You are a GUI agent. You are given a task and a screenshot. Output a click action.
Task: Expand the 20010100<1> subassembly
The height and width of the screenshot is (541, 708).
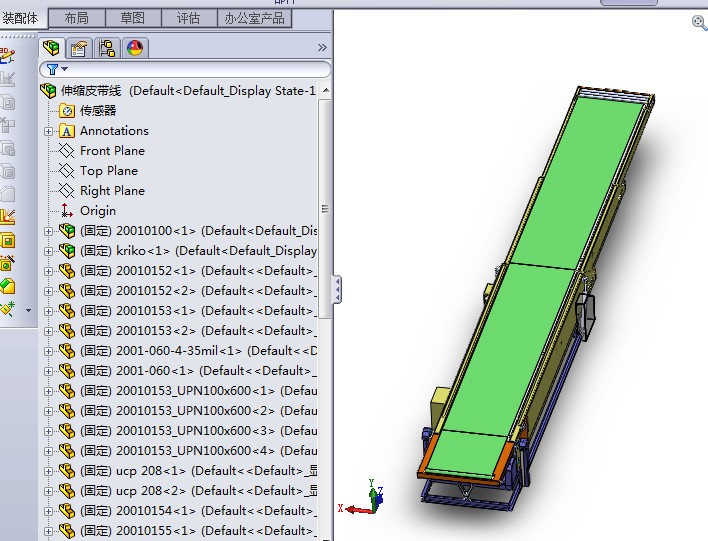coord(48,231)
